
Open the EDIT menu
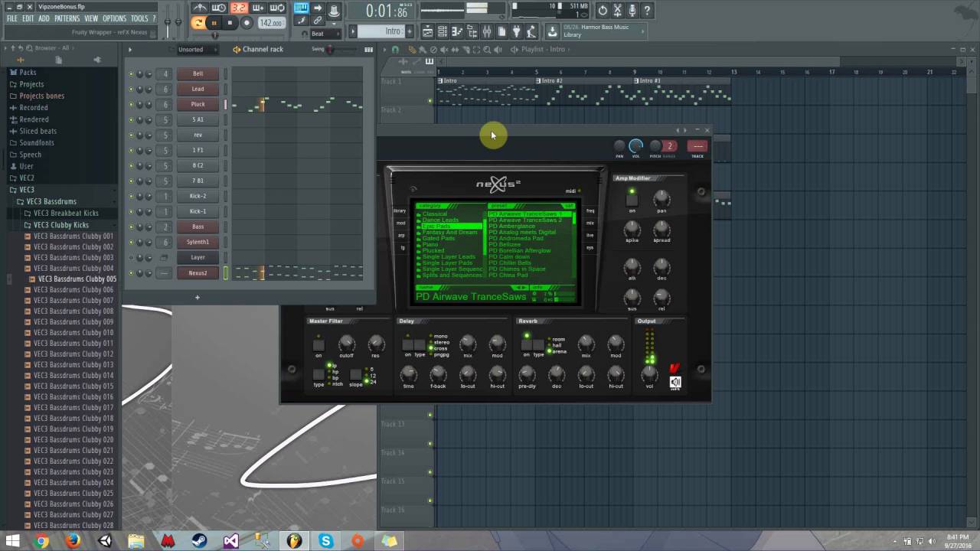point(28,18)
